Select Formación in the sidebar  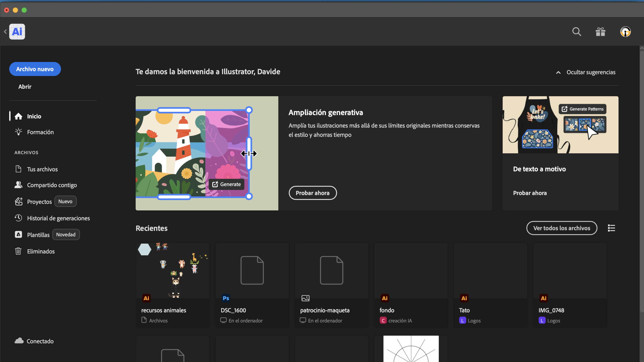tap(40, 132)
